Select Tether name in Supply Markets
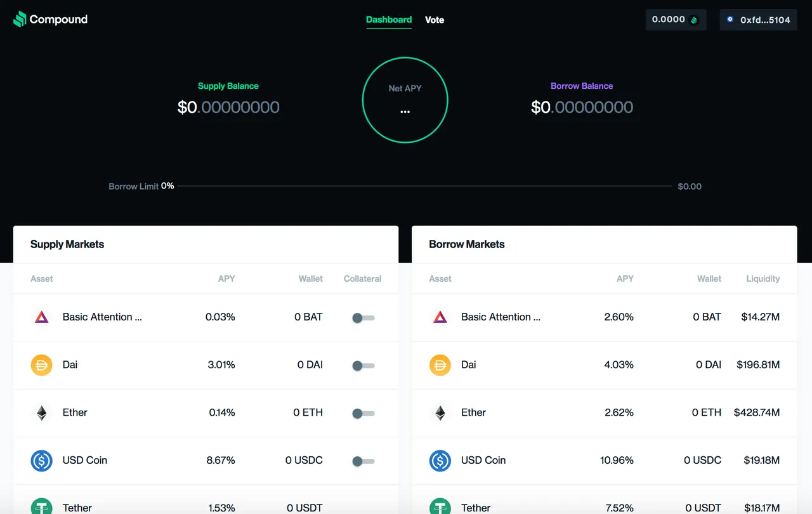The image size is (812, 514). tap(77, 507)
